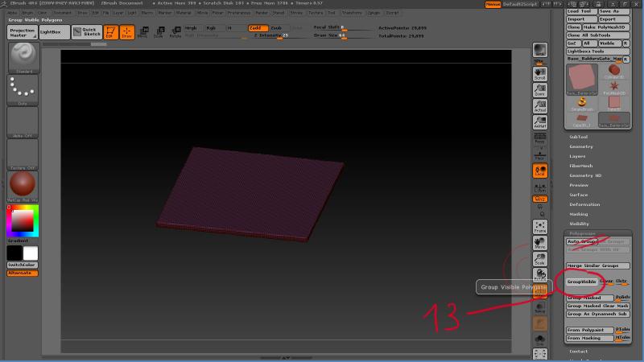This screenshot has height=362, width=644.
Task: Expand the FiberMesh section
Action: [580, 166]
